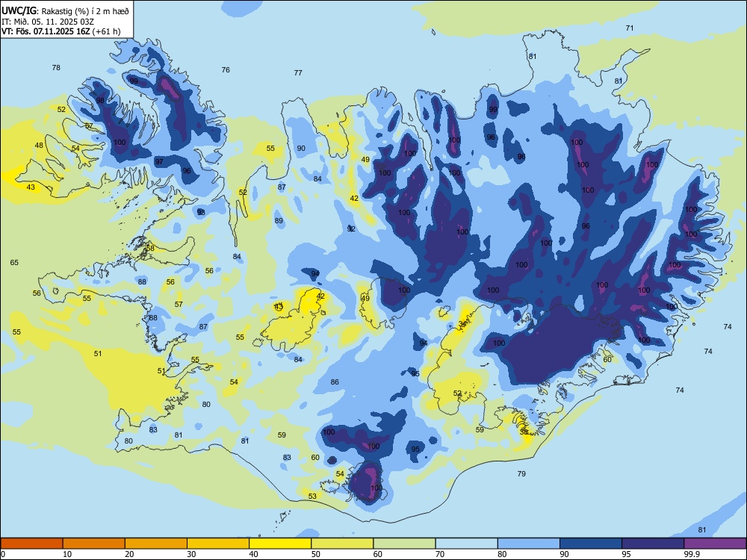Viewport: 747px width, 560px height.
Task: Select the offshore value '65'
Action: coord(14,262)
